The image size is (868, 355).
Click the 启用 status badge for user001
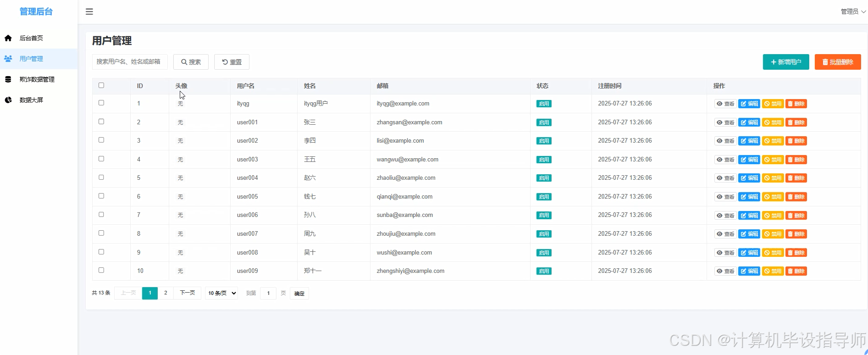544,122
